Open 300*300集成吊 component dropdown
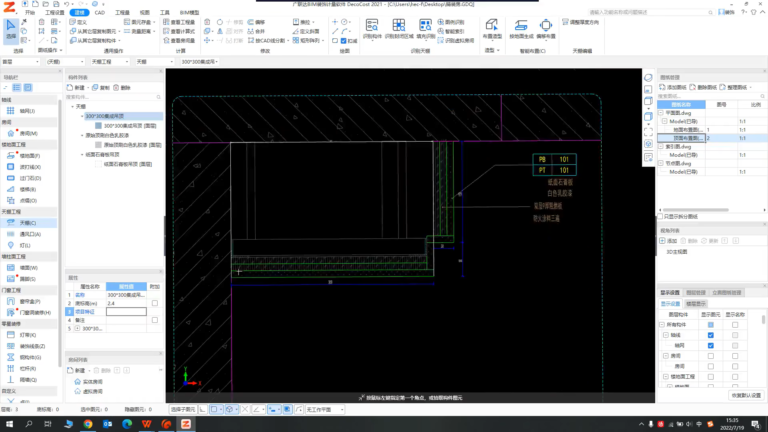Viewport: 768px width, 432px height. (200, 62)
